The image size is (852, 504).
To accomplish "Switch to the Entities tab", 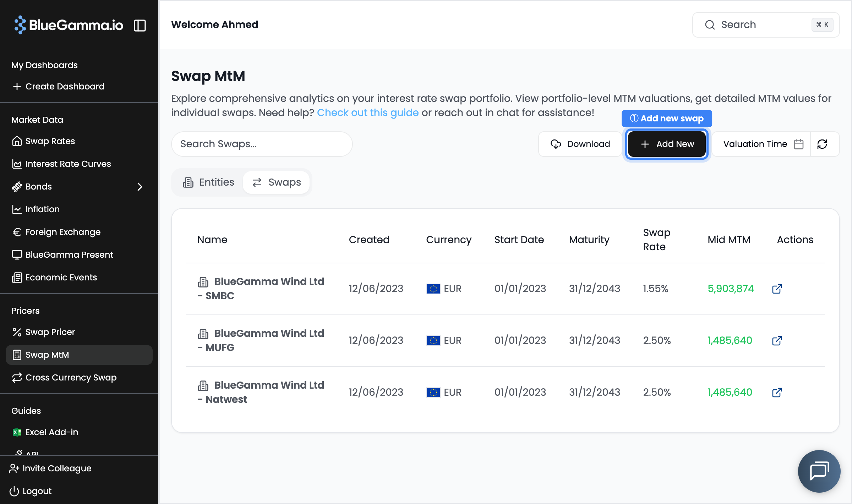I will pos(208,182).
